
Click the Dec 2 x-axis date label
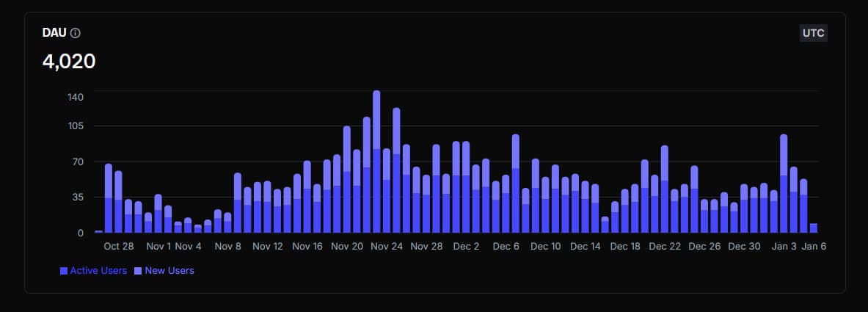(x=466, y=247)
